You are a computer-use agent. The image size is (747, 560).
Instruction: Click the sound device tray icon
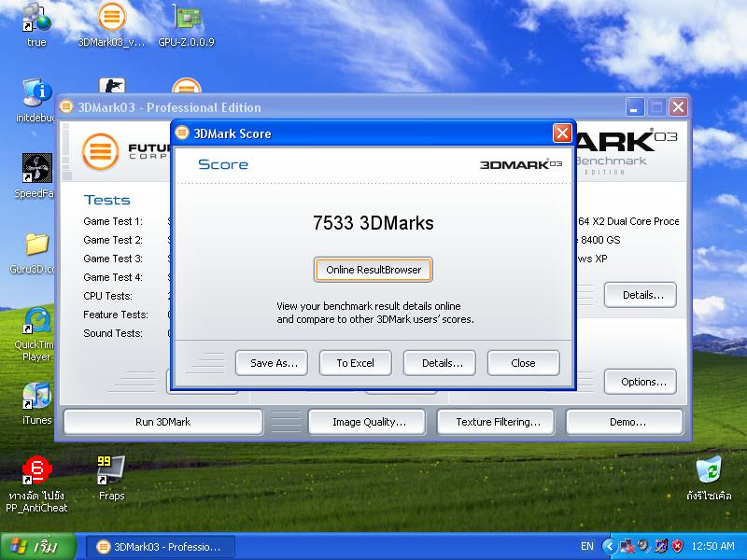(x=644, y=546)
